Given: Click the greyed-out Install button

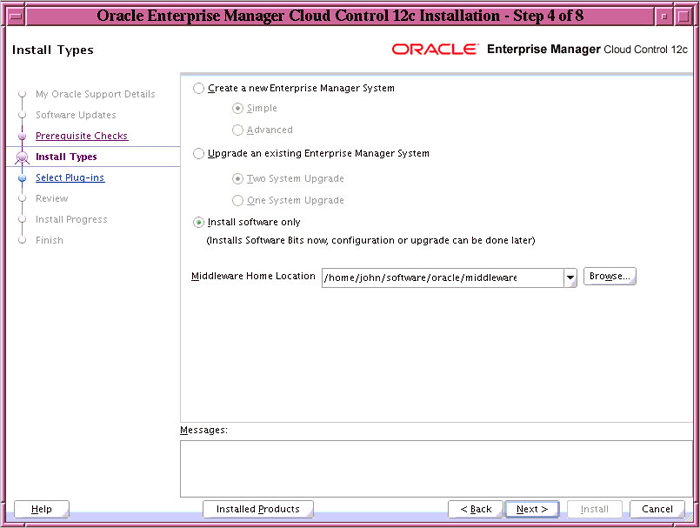Looking at the screenshot, I should coord(595,509).
